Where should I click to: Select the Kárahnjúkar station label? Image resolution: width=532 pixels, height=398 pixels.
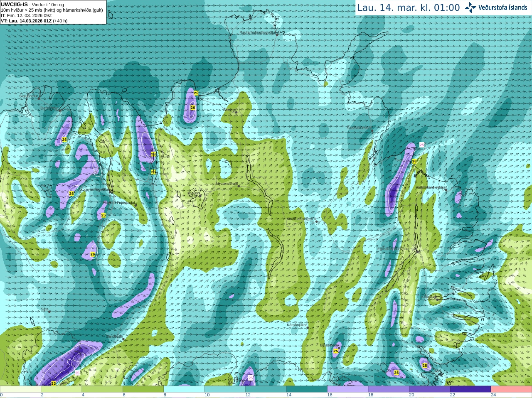tap(297, 325)
